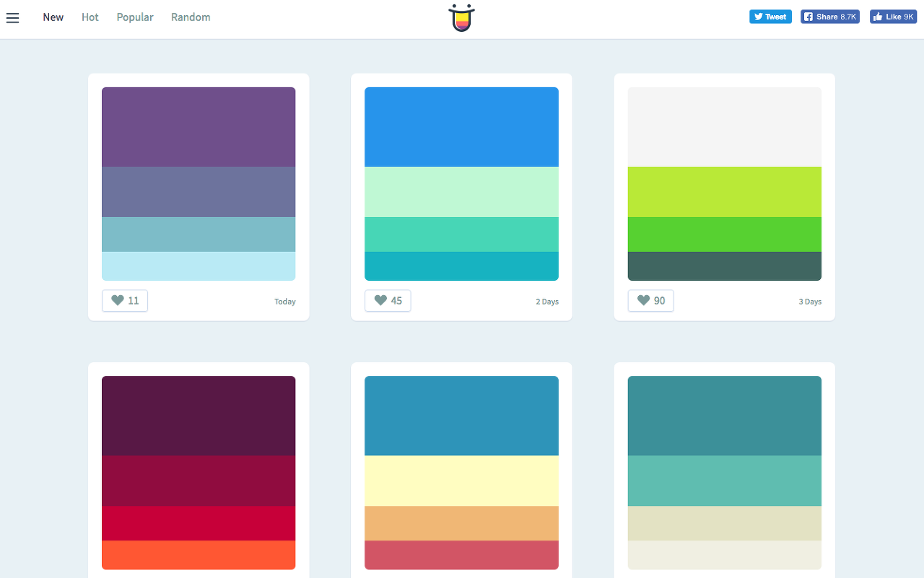The height and width of the screenshot is (578, 924).
Task: Select bright blue swatch in 2 Days palette
Action: point(461,127)
